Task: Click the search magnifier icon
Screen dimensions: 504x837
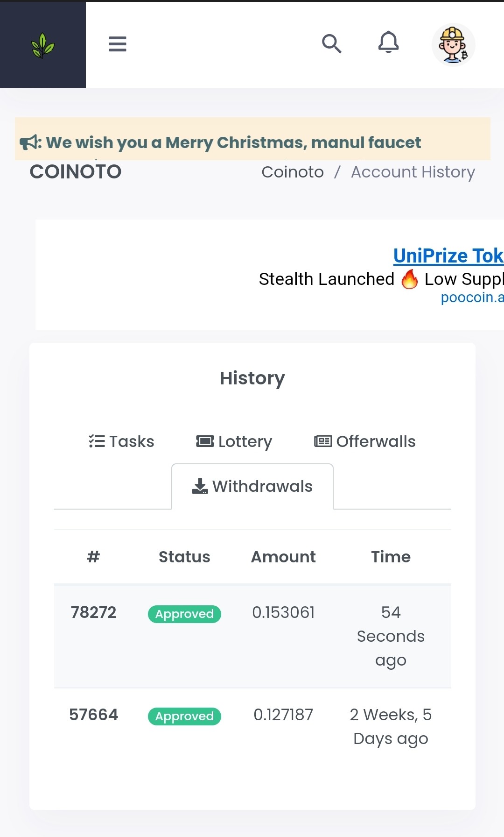Action: pos(332,44)
